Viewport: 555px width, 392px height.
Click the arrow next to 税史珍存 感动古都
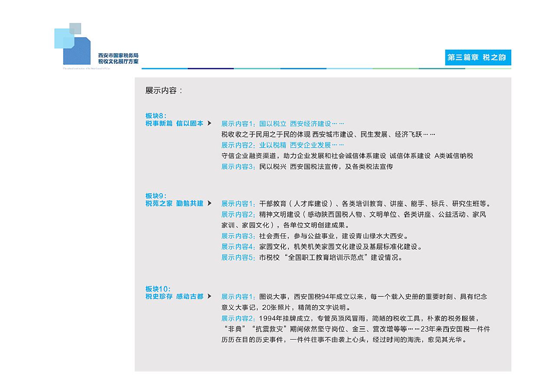(209, 296)
